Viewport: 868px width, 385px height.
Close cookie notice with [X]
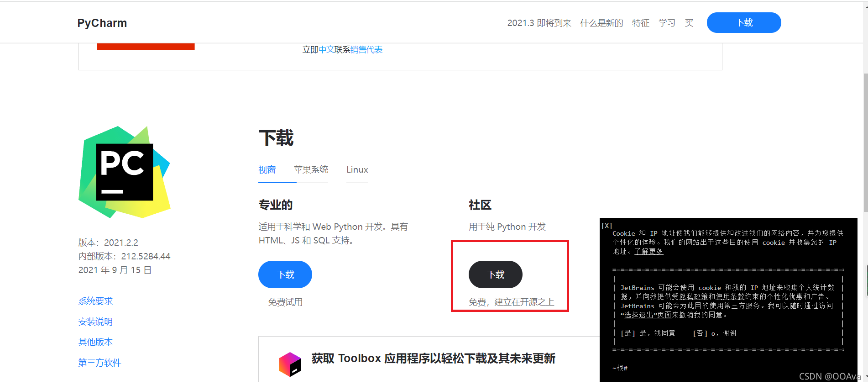(x=607, y=226)
